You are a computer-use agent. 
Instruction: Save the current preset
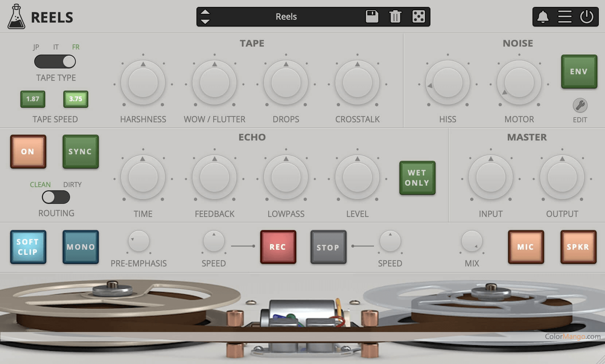click(x=372, y=16)
